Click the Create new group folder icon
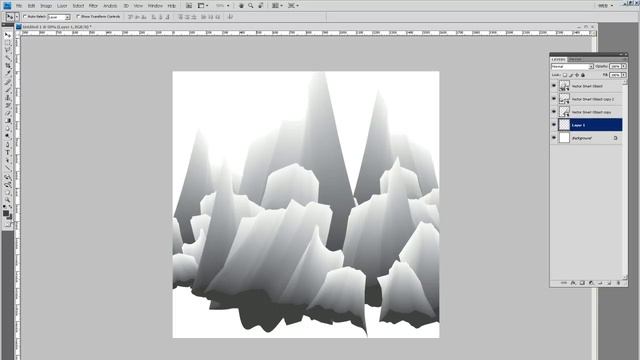Image resolution: width=640 pixels, height=360 pixels. coord(600,283)
